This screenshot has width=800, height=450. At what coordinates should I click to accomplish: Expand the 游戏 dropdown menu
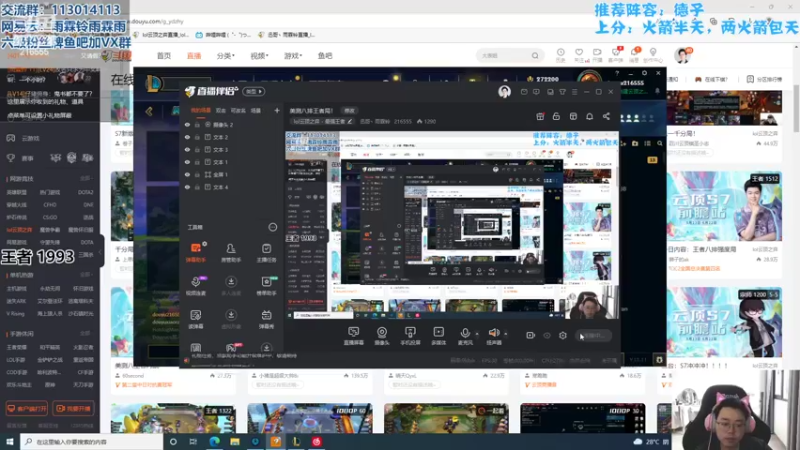tap(293, 56)
